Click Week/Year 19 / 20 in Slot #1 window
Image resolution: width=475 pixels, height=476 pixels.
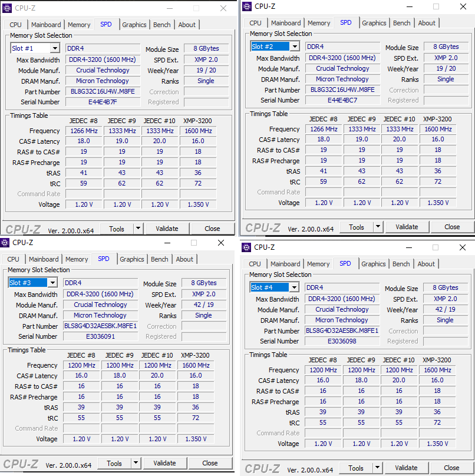coord(206,70)
